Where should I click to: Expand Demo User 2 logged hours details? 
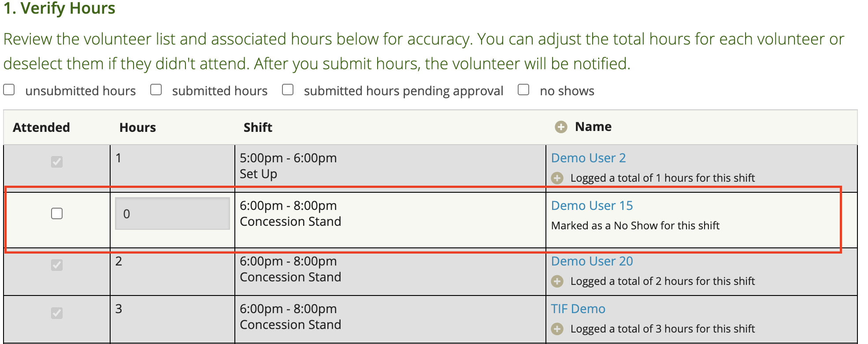pos(557,178)
